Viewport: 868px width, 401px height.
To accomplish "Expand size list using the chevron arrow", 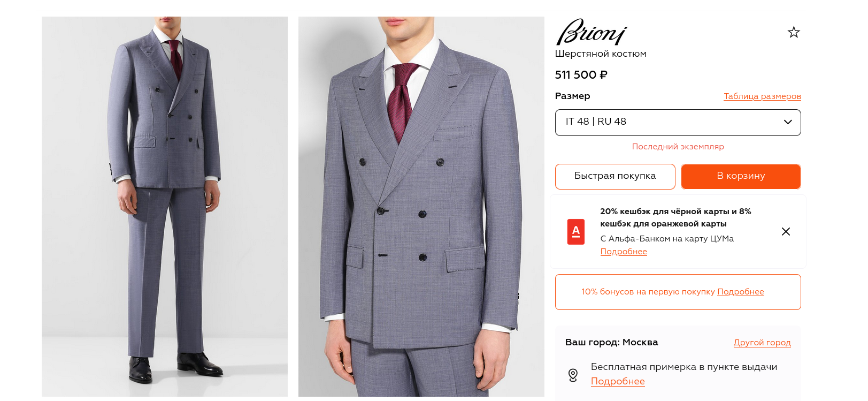I will [x=788, y=122].
